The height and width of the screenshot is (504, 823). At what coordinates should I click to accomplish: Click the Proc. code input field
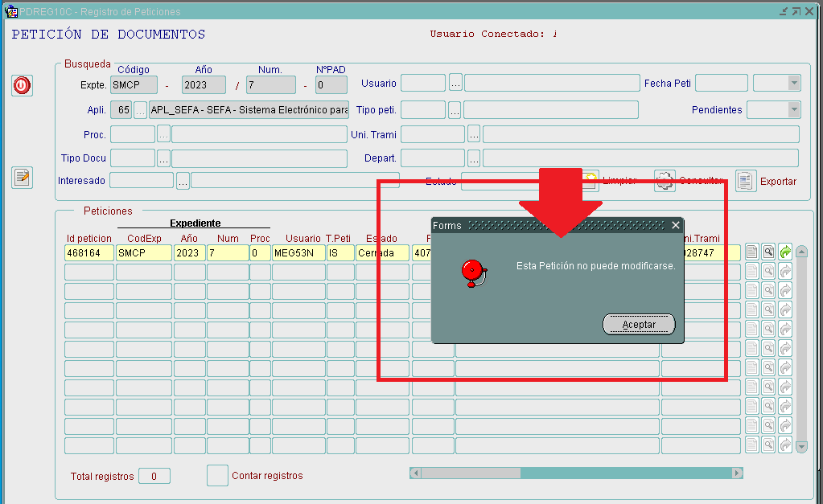pos(132,134)
